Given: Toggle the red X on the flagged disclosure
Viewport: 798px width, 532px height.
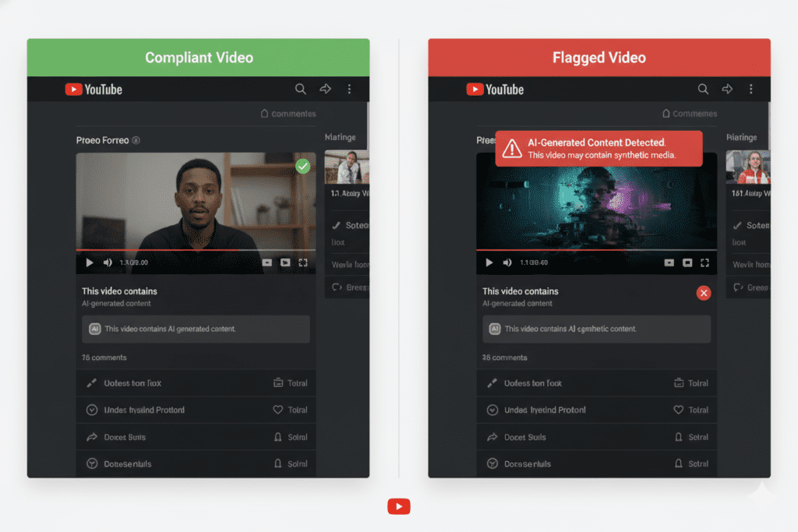Looking at the screenshot, I should click(x=704, y=293).
